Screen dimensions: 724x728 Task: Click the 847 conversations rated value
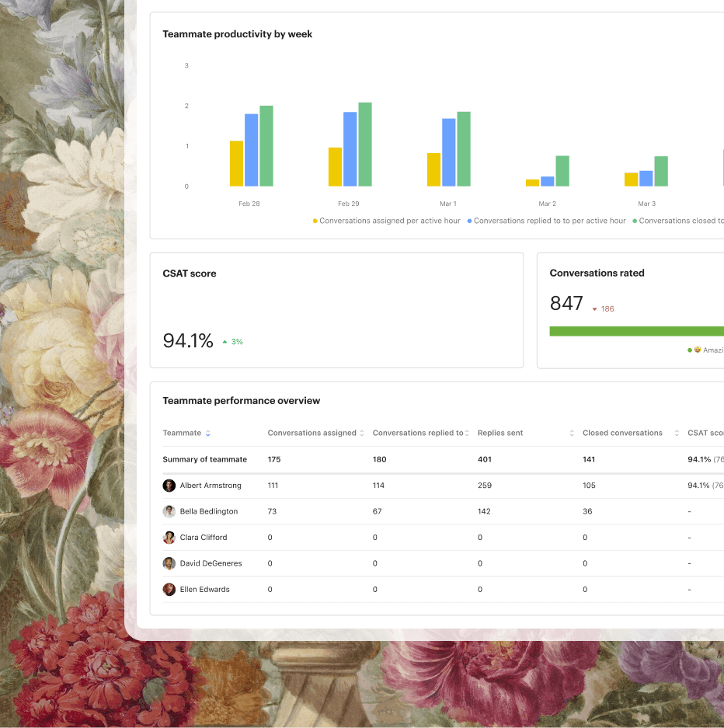(x=566, y=304)
